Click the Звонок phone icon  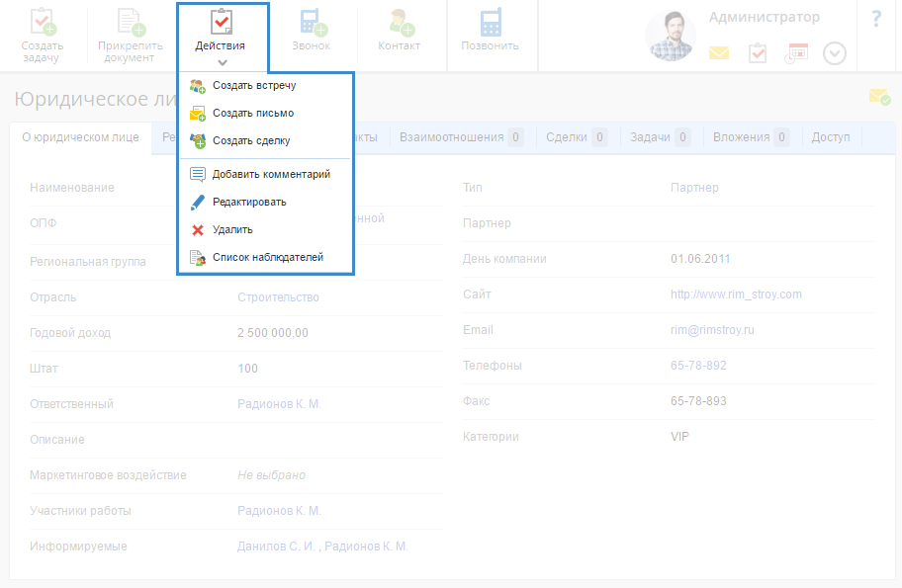pyautogui.click(x=312, y=24)
